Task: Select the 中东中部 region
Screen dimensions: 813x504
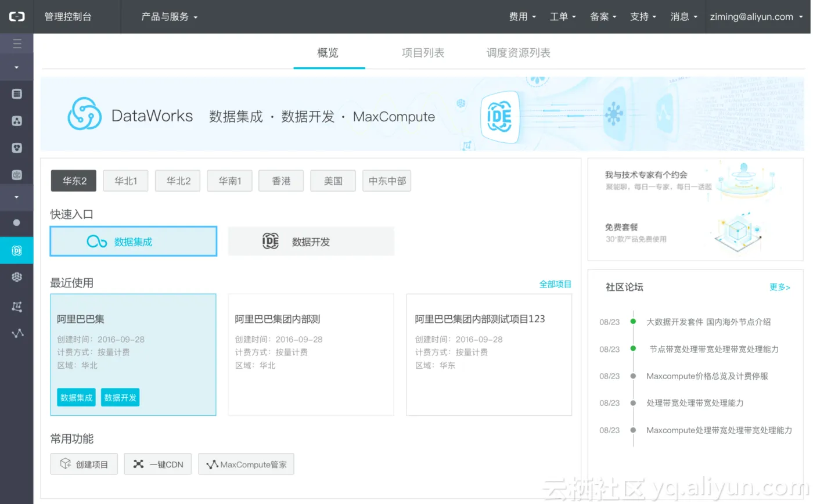Action: [x=387, y=181]
